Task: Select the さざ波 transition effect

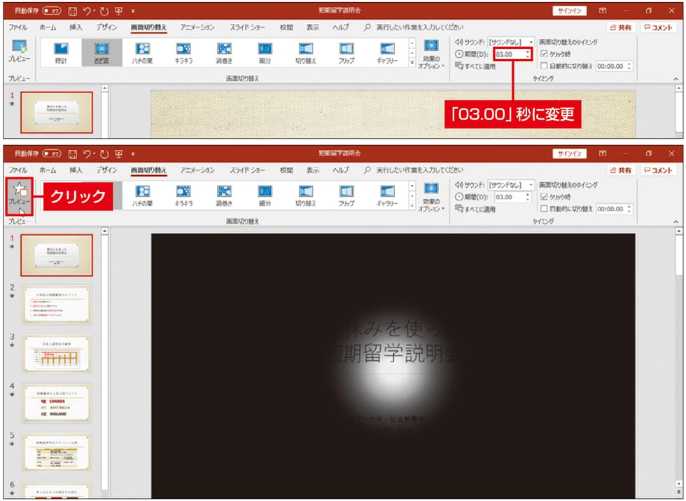Action: tap(102, 51)
